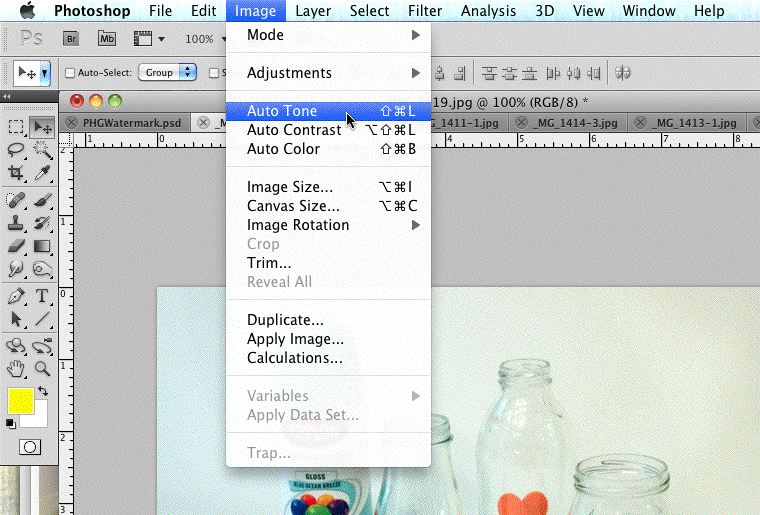Viewport: 760px width, 515px height.
Task: Open the Auto-Select Group dropdown
Action: click(x=168, y=72)
